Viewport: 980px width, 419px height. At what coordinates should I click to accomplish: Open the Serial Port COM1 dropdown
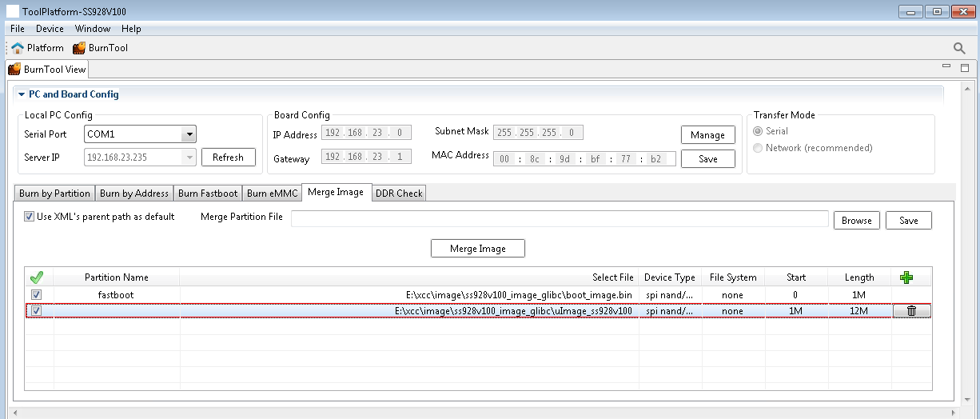(189, 134)
